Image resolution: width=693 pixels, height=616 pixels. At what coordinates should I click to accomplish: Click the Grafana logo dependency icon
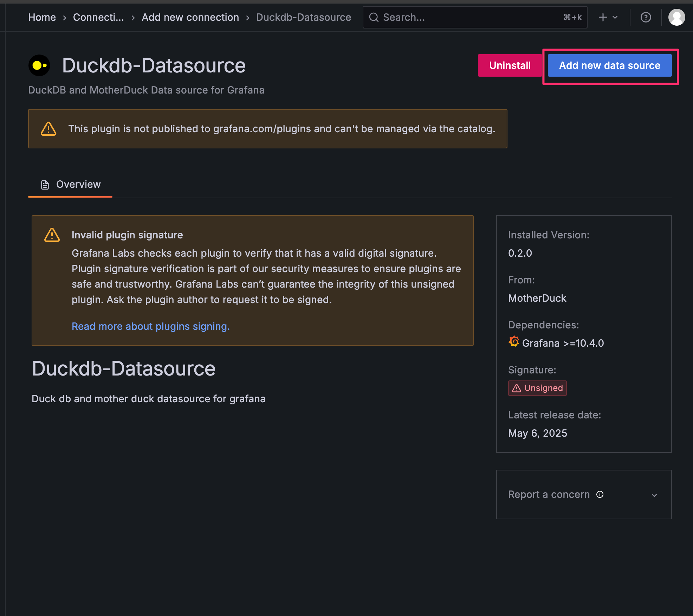(514, 341)
